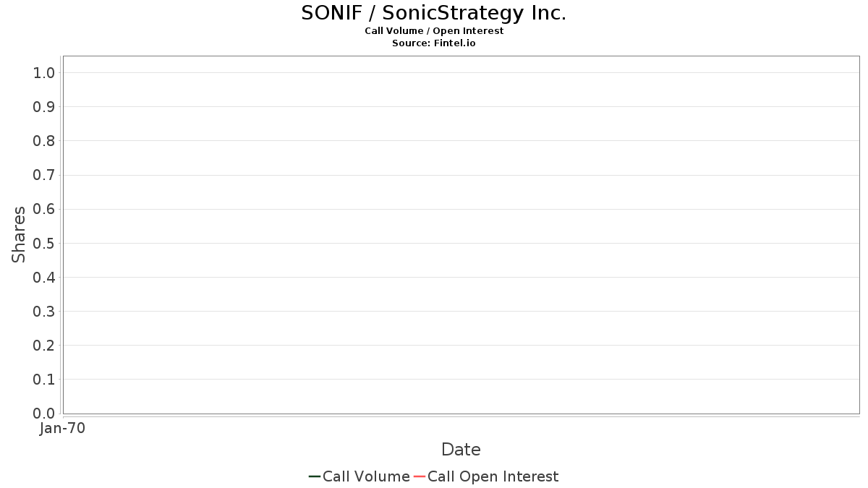This screenshot has height=488, width=868.
Task: Click the 0.9 y-axis tick label
Action: coord(44,107)
